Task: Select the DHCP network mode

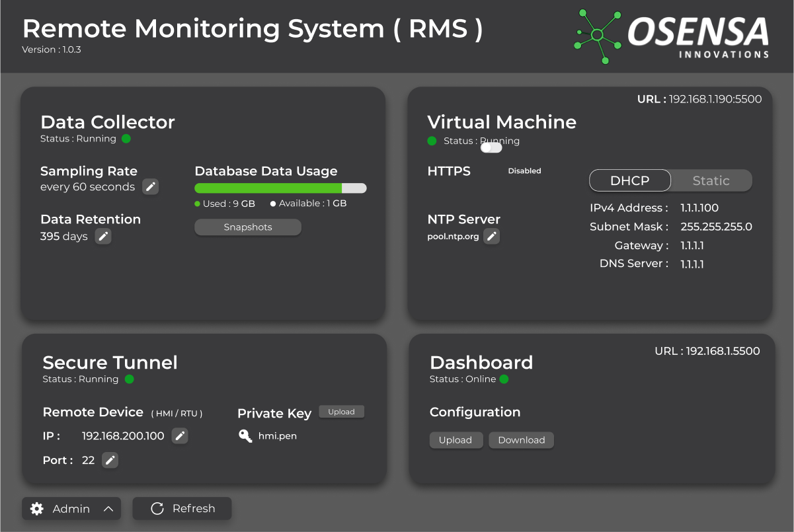Action: pyautogui.click(x=629, y=180)
